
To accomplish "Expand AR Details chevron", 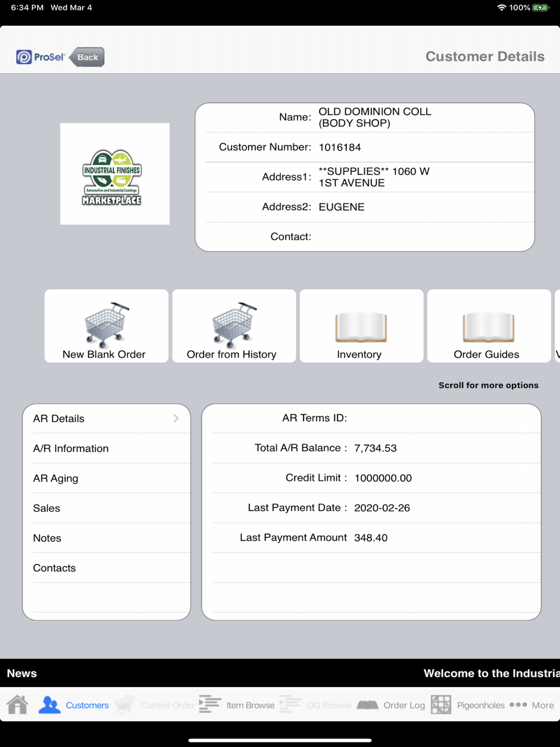I will [x=176, y=418].
